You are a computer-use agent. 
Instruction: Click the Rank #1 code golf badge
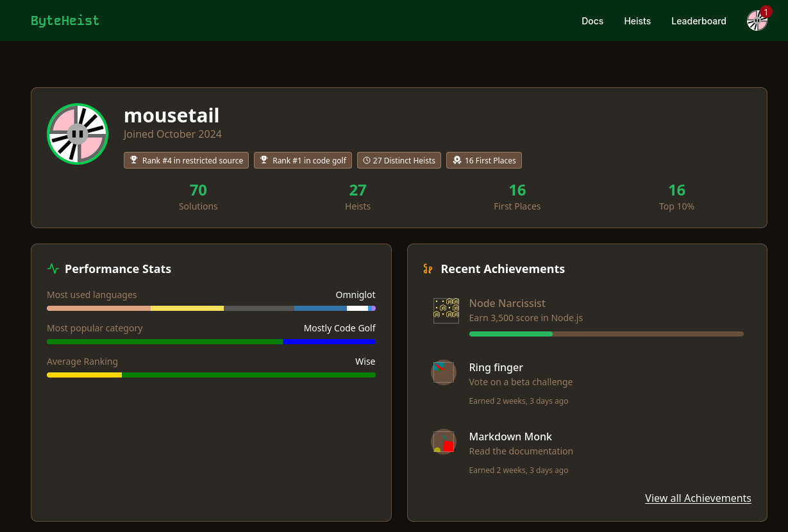303,160
